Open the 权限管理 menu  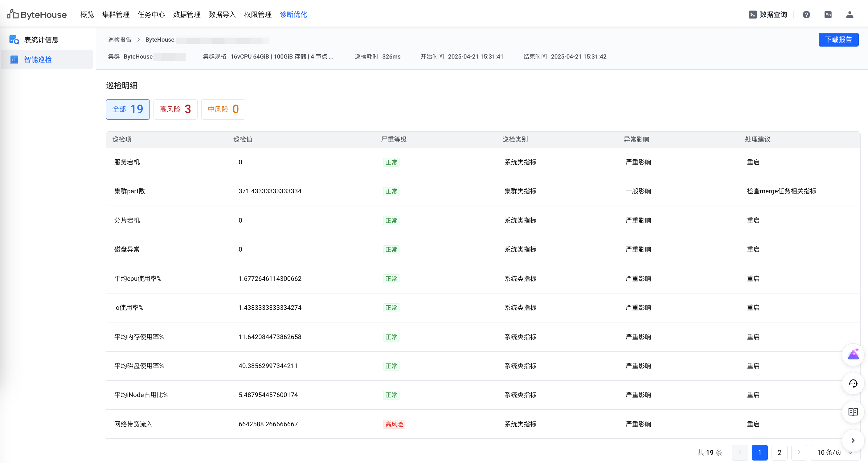point(258,14)
